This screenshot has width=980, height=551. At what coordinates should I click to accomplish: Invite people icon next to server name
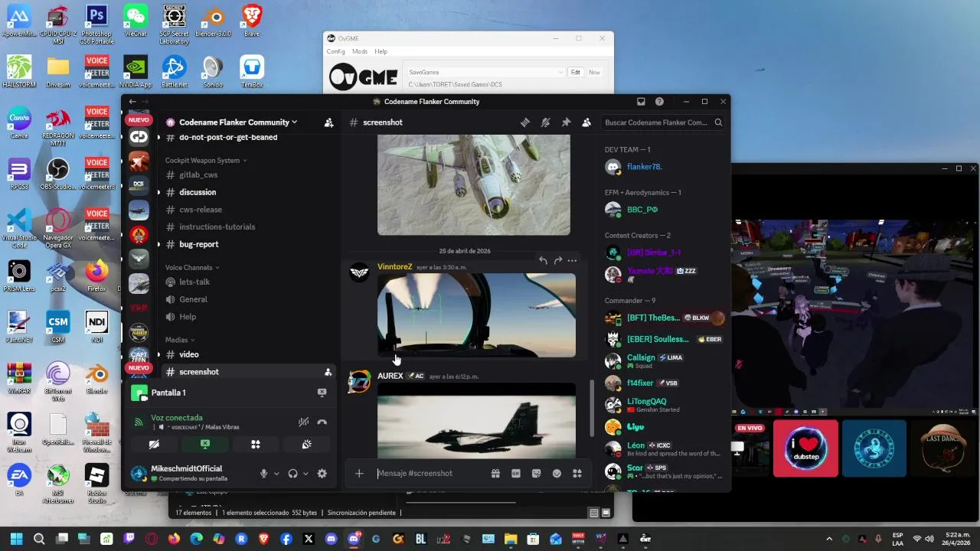click(328, 122)
